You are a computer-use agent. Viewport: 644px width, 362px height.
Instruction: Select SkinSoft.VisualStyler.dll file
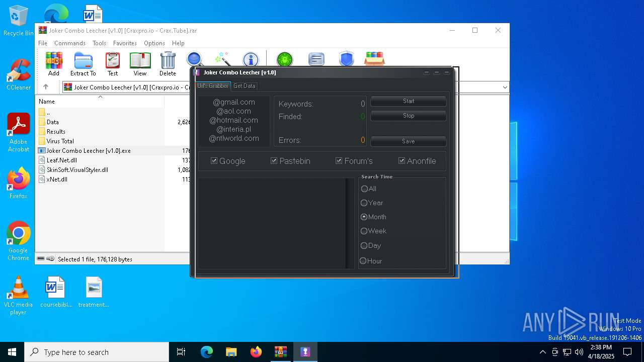(77, 170)
